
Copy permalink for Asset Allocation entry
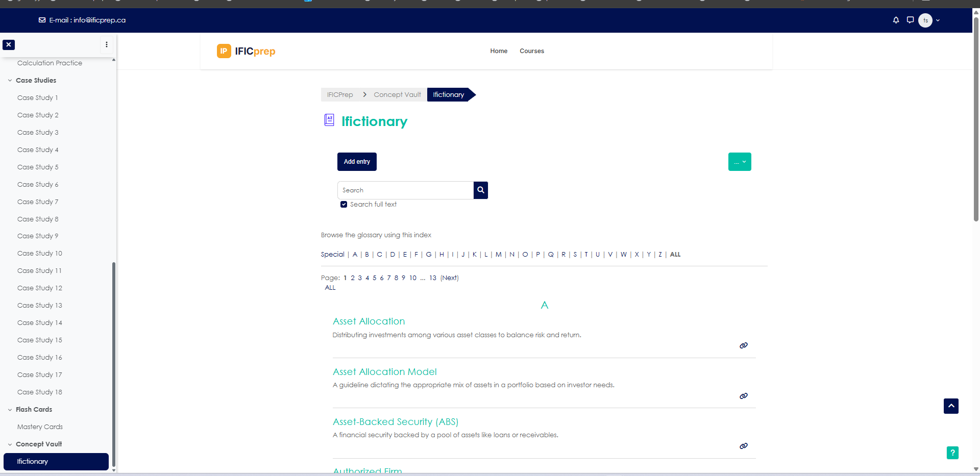pyautogui.click(x=744, y=345)
